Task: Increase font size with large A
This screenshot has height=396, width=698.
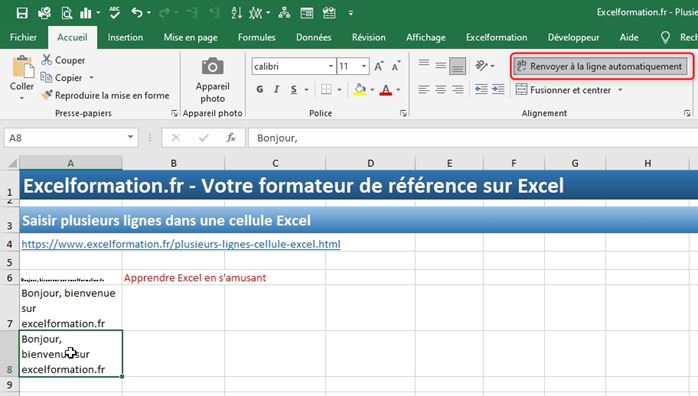Action: (378, 66)
